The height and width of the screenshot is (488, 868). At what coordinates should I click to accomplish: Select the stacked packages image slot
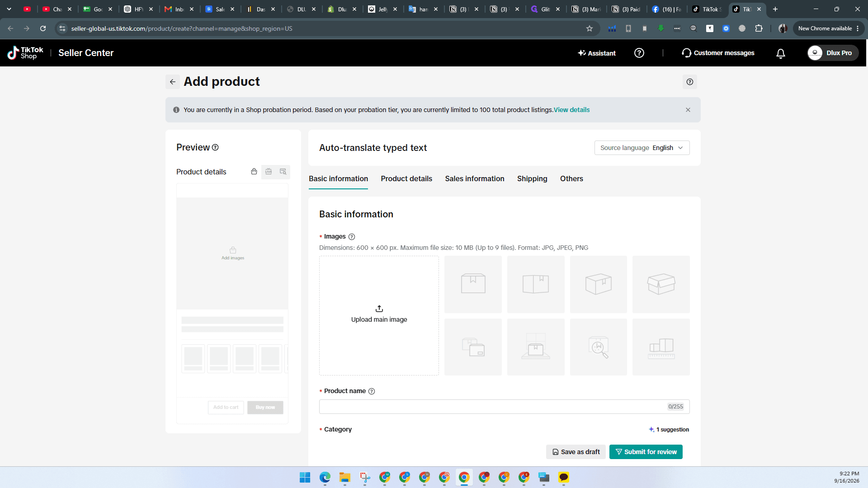click(x=473, y=347)
